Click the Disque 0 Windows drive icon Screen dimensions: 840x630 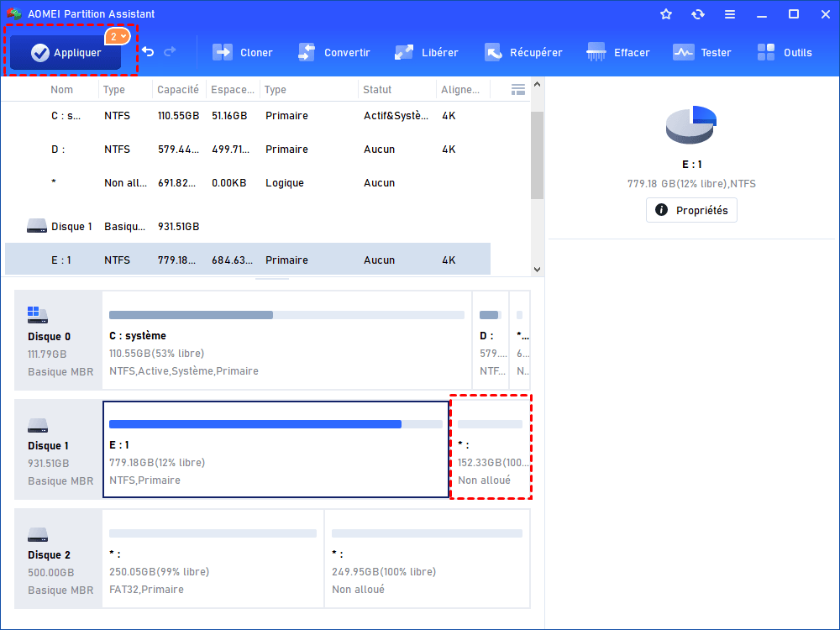38,315
